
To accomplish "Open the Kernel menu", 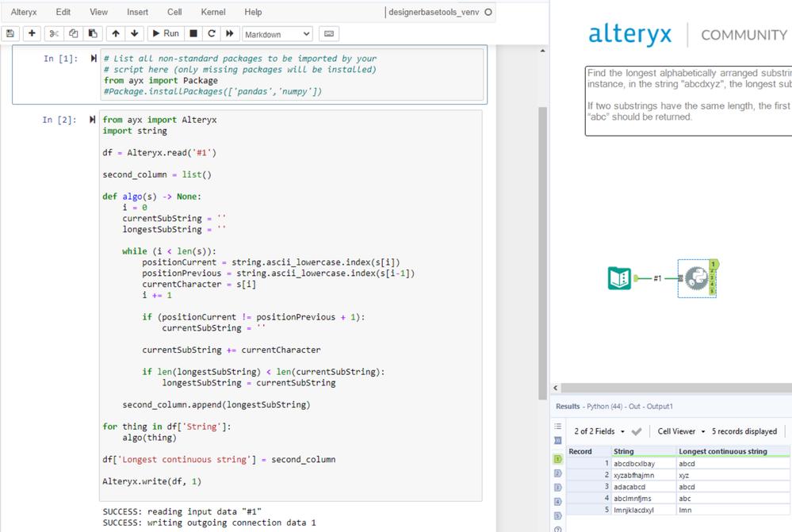I will click(x=212, y=12).
